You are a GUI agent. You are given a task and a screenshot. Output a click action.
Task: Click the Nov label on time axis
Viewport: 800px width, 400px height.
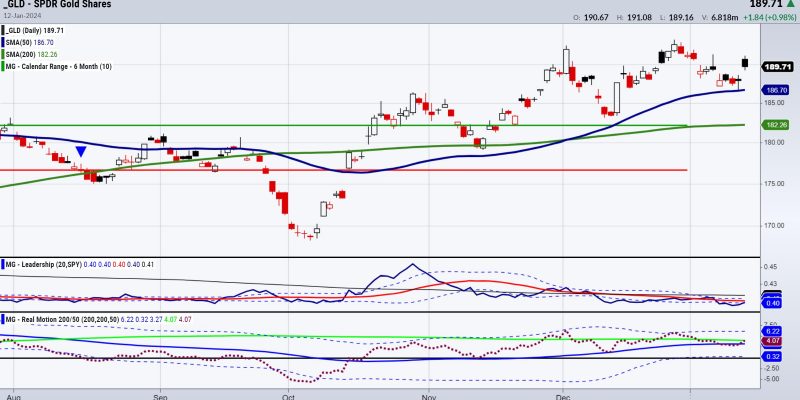[x=430, y=396]
